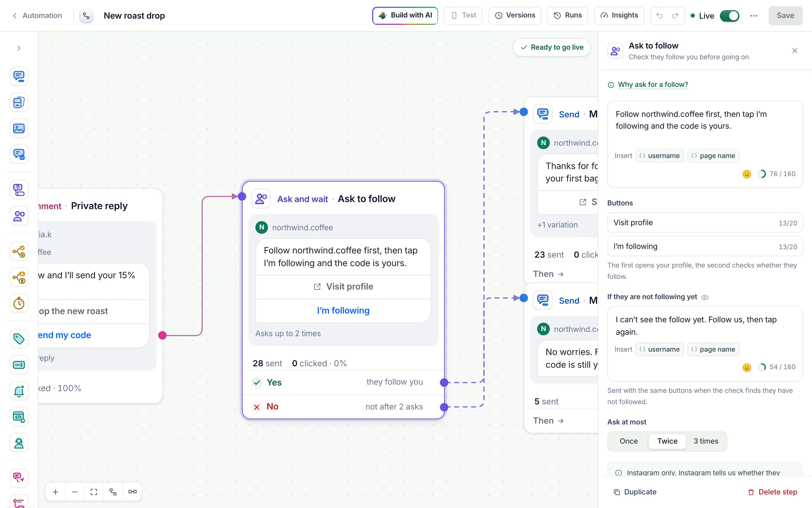812x508 pixels.
Task: Click the +1 variation label
Action: (x=557, y=225)
